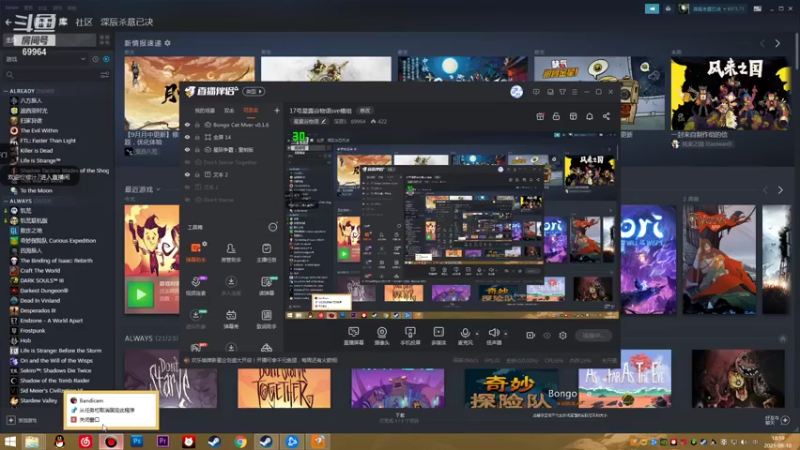Toggle lock on Bongo Cat Mver source
The height and width of the screenshot is (450, 800).
point(197,124)
